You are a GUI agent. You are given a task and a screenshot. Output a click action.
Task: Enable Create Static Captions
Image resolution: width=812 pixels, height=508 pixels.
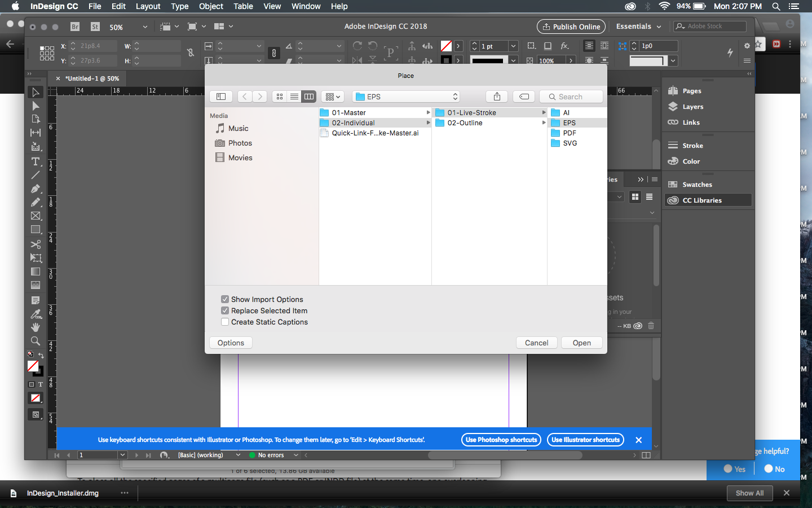[x=225, y=322]
